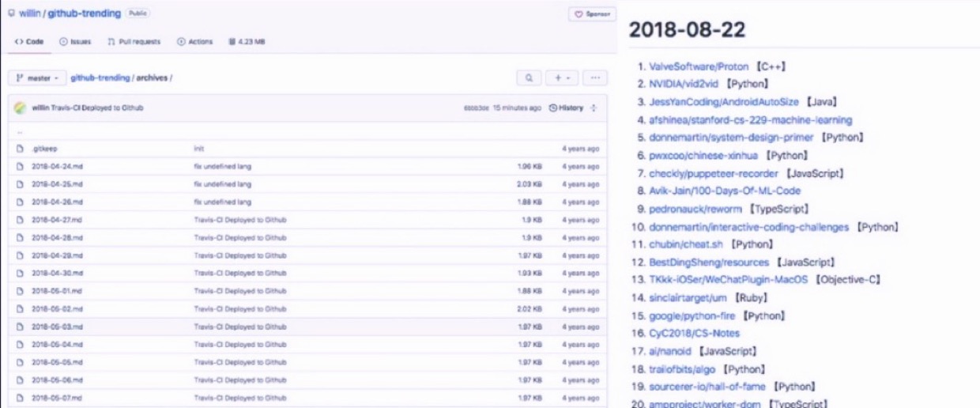Click the file icon for 2018-05-01.md
This screenshot has height=408, width=980.
[20, 291]
